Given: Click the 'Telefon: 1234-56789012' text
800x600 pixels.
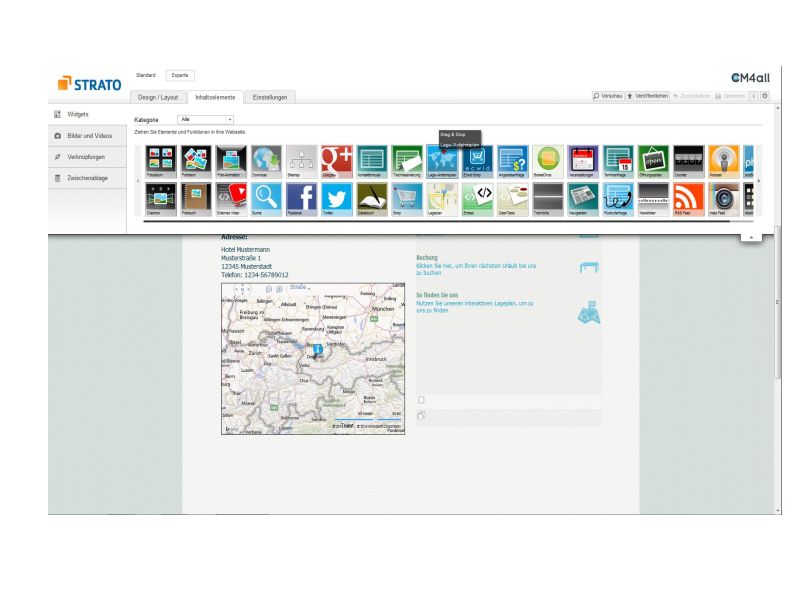Looking at the screenshot, I should pyautogui.click(x=255, y=274).
